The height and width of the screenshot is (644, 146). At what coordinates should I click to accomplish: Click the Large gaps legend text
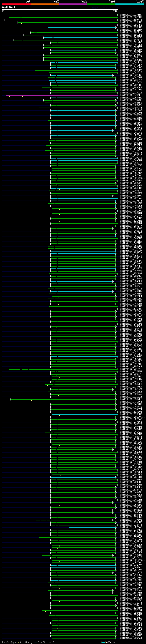[10, 642]
